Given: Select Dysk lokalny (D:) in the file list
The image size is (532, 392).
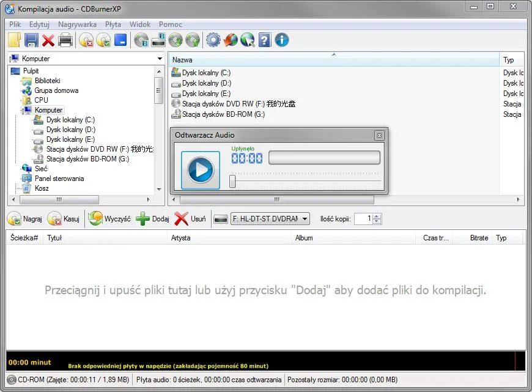Looking at the screenshot, I should click(206, 83).
